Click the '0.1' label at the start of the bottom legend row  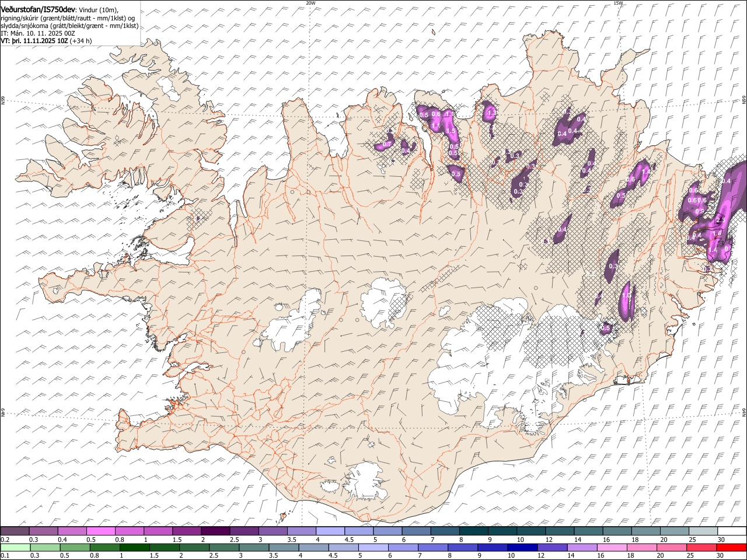[5, 555]
